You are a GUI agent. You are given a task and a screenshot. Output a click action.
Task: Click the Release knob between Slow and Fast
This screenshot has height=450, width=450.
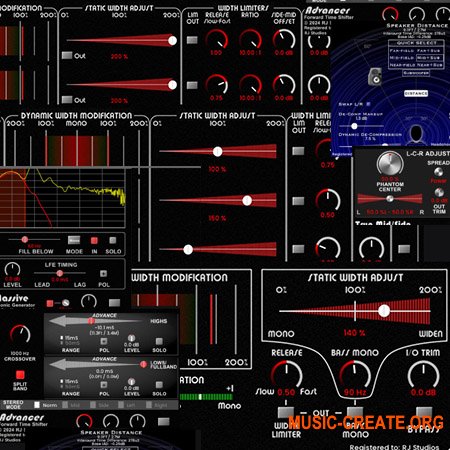[286, 374]
